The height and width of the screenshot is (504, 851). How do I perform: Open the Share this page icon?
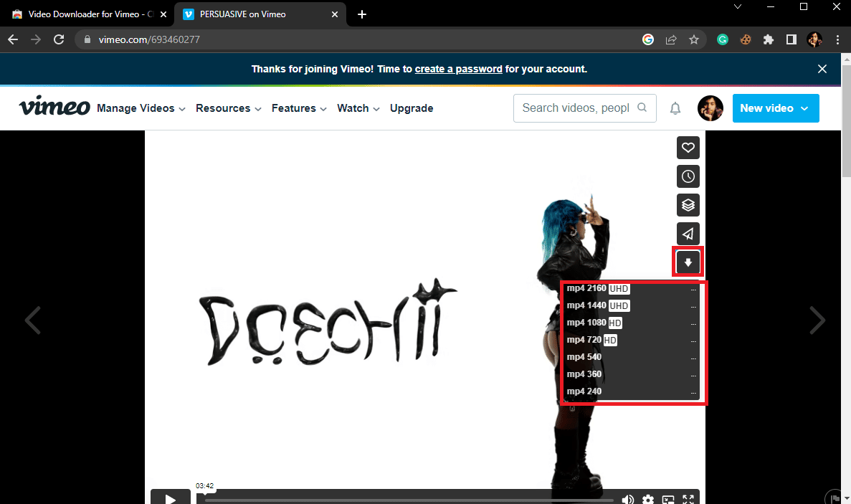[671, 39]
